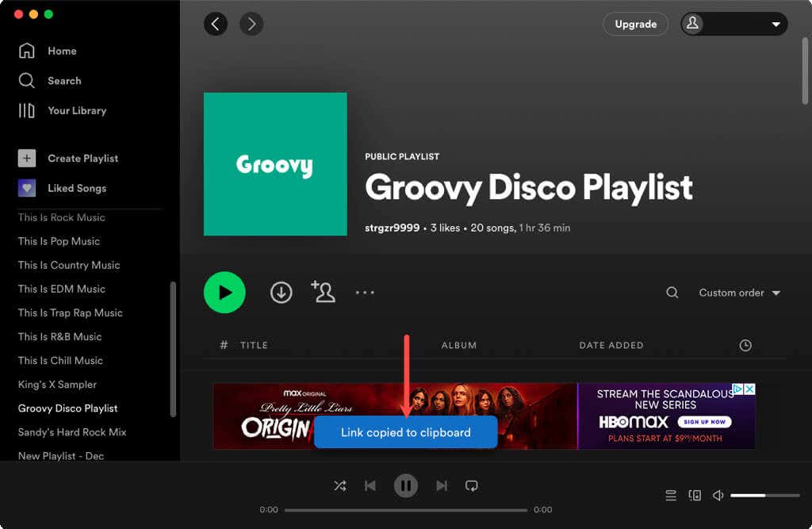Open the three-dots more options menu
The image size is (812, 529).
tap(365, 293)
